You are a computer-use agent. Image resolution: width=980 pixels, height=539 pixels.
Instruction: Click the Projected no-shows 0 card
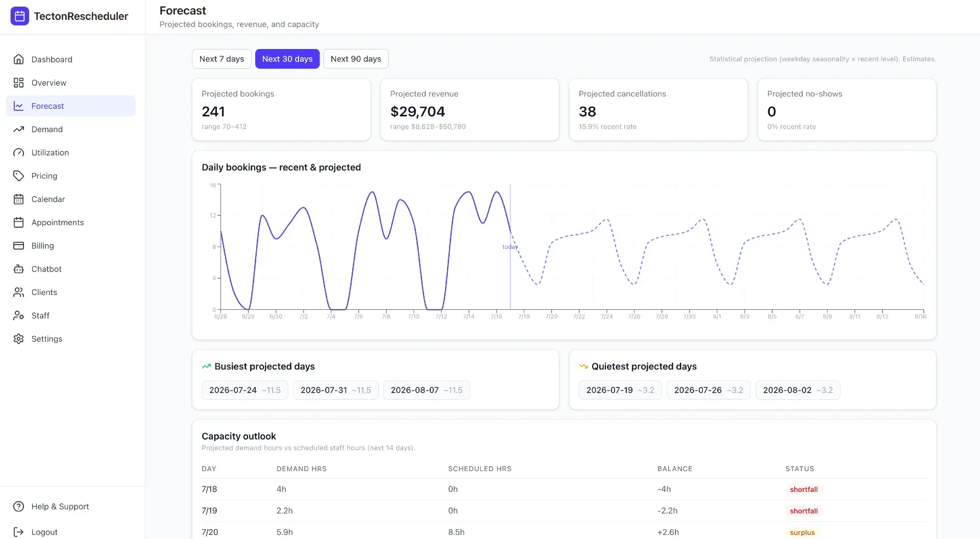pyautogui.click(x=847, y=109)
